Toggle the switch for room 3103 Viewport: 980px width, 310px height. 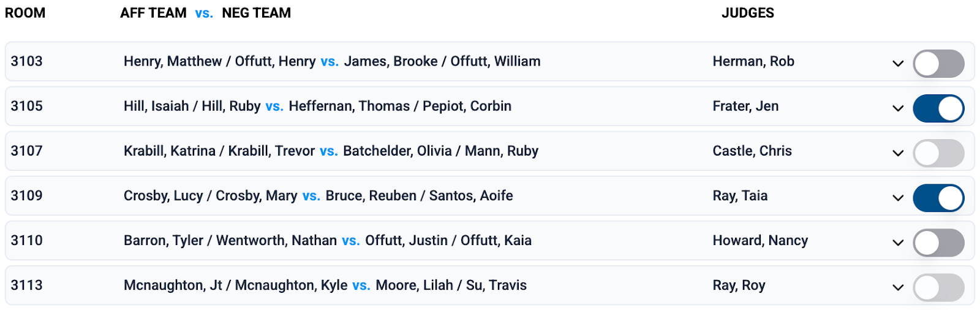938,64
